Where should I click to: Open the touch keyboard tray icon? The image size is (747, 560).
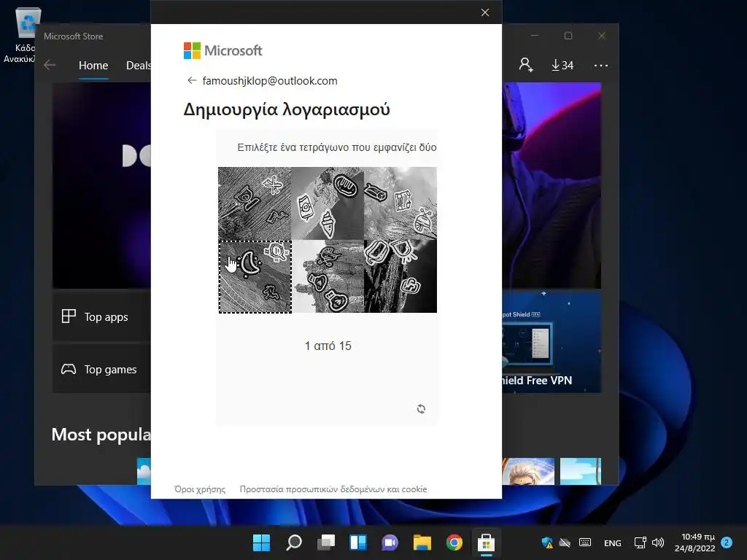click(x=585, y=542)
